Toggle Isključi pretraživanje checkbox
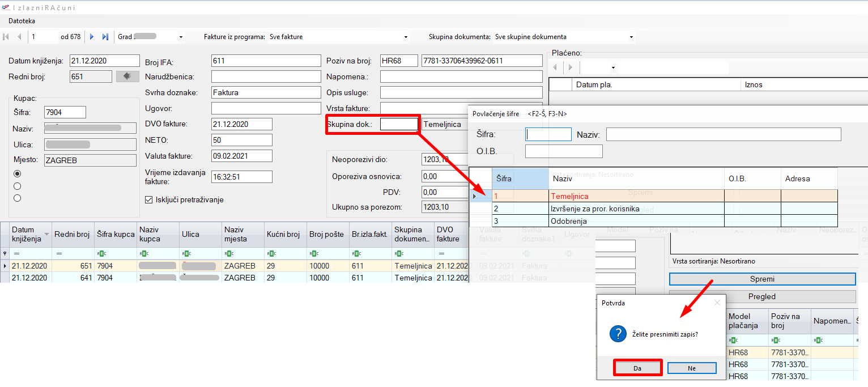The image size is (868, 387). [149, 199]
